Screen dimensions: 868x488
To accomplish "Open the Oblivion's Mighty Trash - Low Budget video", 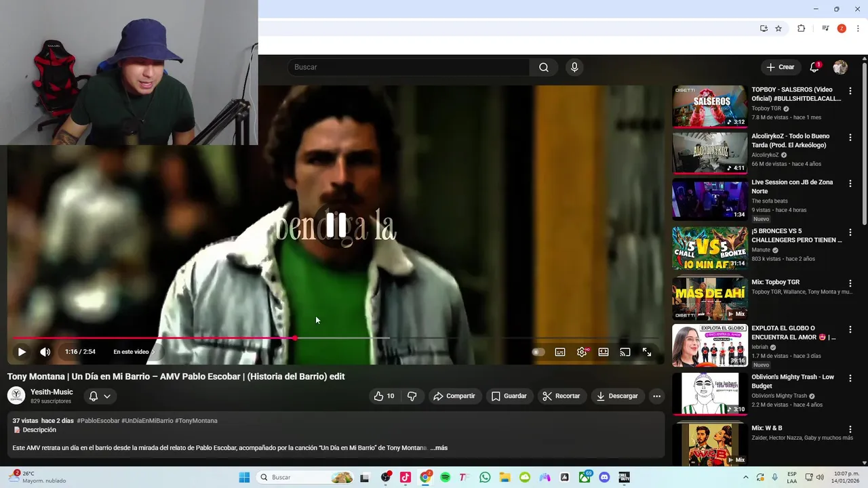I will [709, 394].
